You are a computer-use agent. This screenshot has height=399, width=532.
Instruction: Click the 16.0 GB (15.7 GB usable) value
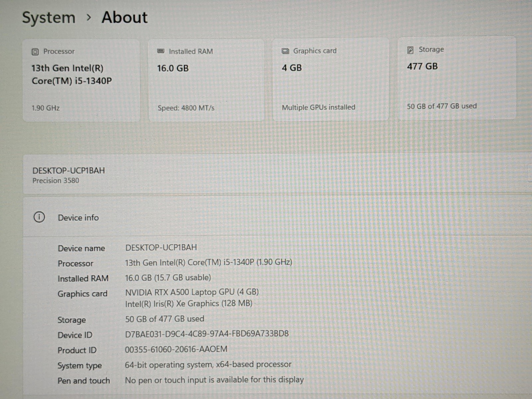click(168, 278)
